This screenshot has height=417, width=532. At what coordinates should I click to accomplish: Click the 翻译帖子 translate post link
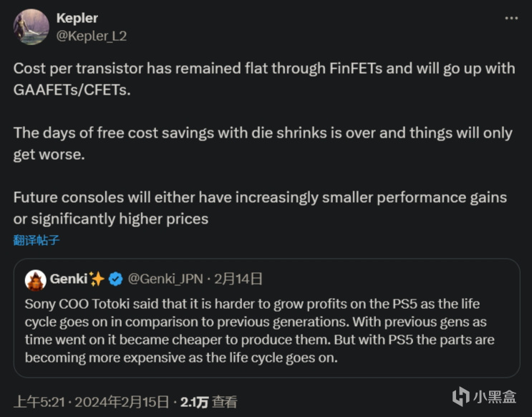pos(37,240)
